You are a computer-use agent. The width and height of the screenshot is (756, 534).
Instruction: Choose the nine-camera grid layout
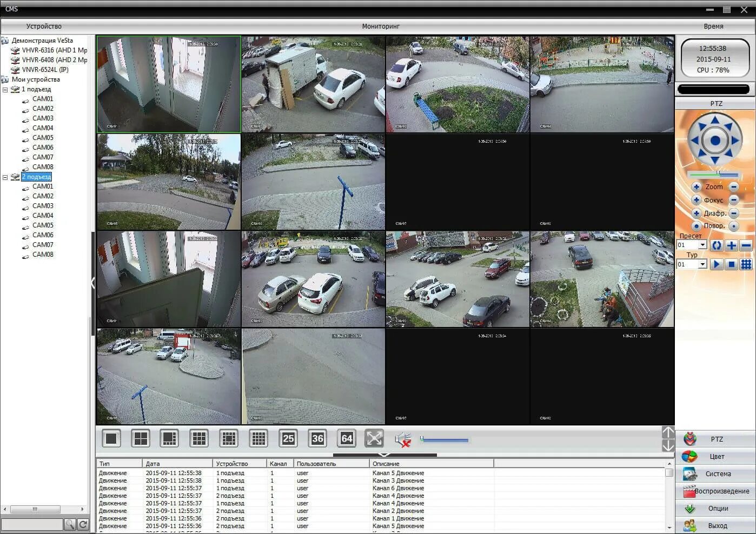click(199, 438)
